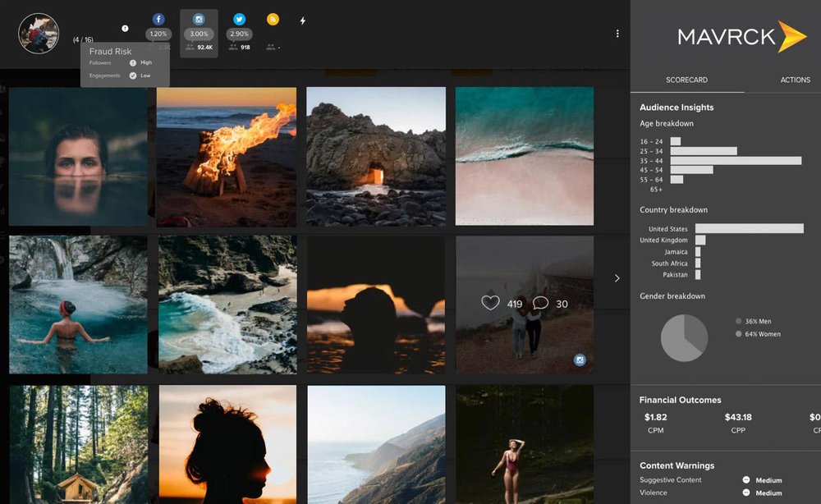Click the influencer profile avatar
Image resolution: width=821 pixels, height=504 pixels.
tap(37, 33)
